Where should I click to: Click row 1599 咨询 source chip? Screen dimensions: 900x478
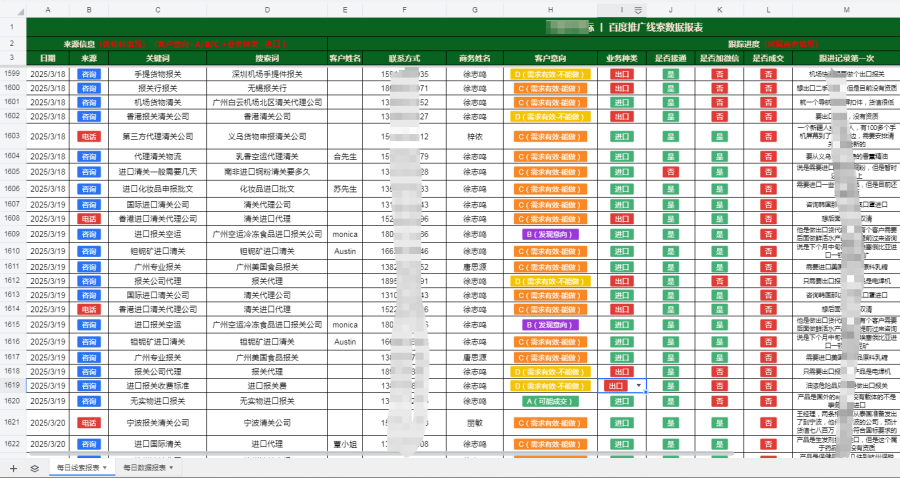tap(89, 74)
